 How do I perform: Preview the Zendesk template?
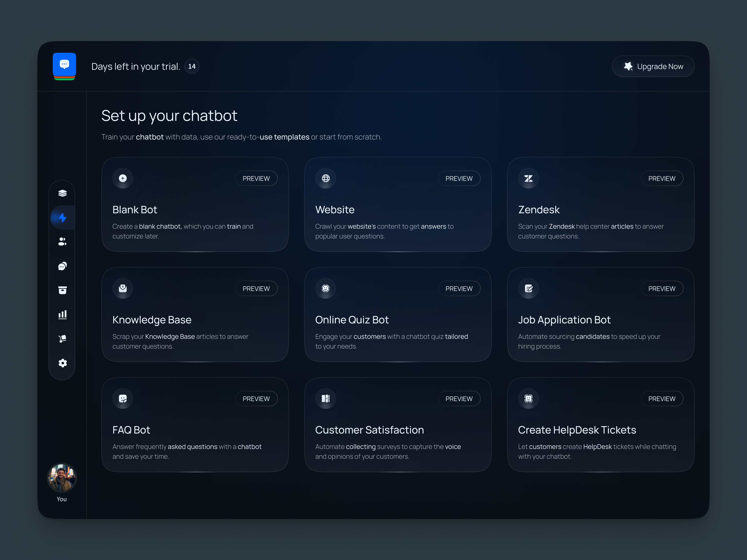click(662, 178)
